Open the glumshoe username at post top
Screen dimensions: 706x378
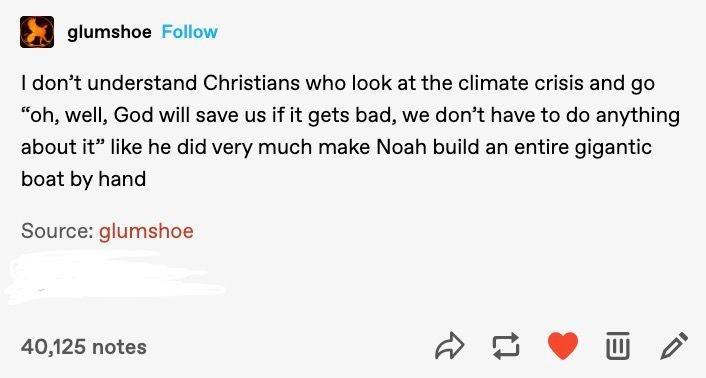tap(109, 32)
